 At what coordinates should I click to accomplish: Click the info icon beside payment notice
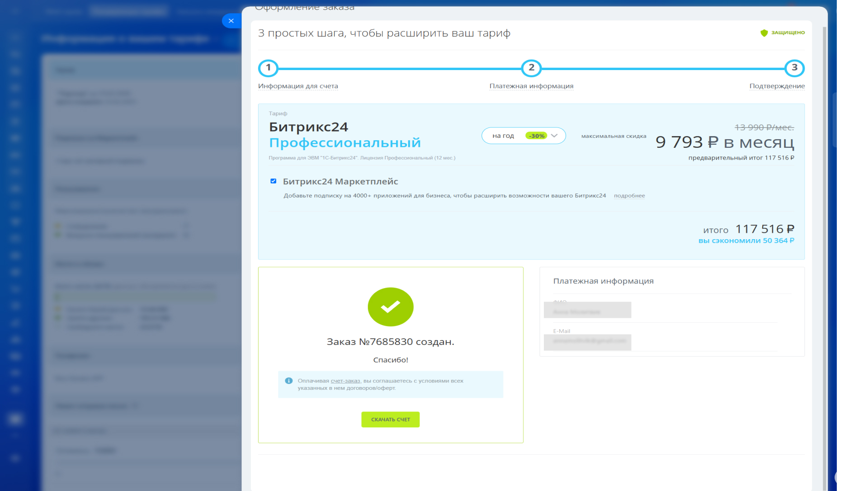point(289,381)
